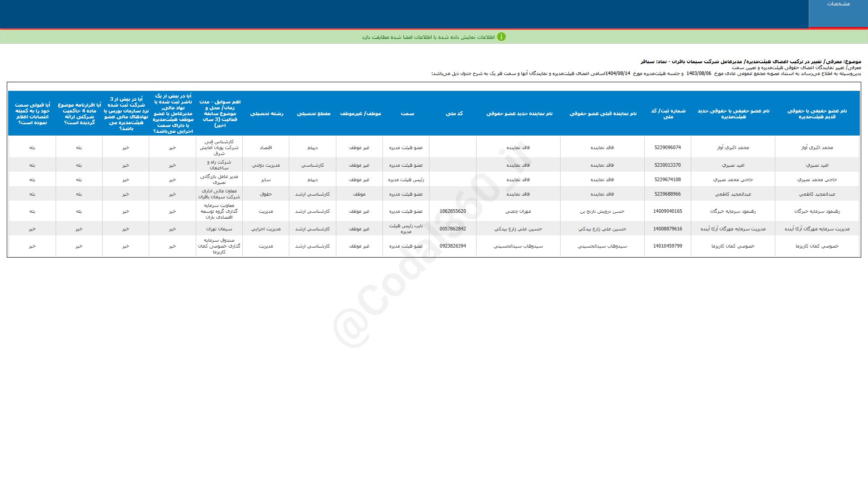Select registration number 14009040165 cell

[667, 211]
